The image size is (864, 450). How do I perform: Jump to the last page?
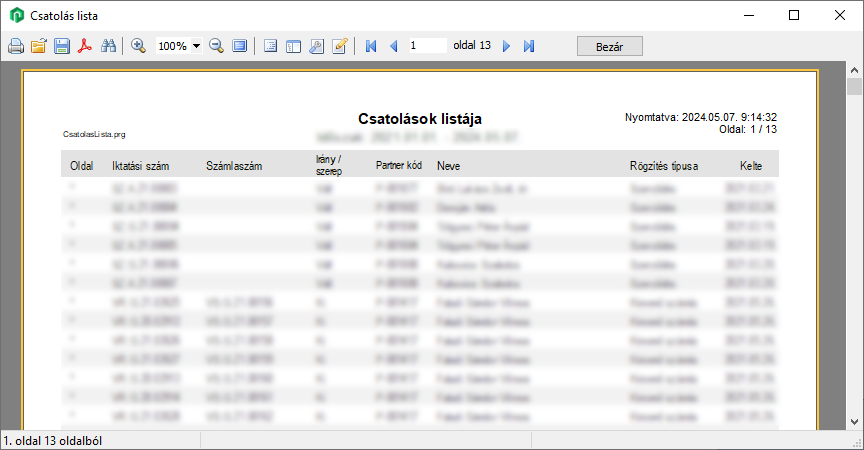[x=529, y=46]
